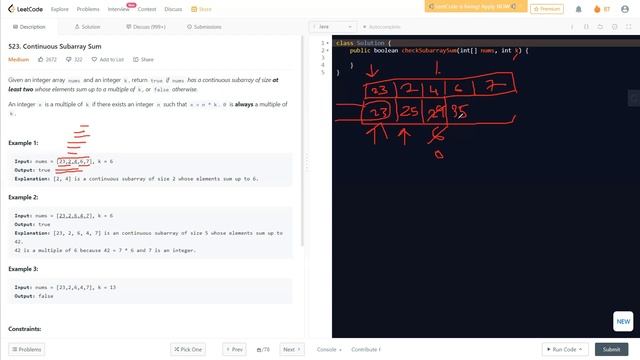Switch to the Description tab
The image size is (640, 360).
coord(29,27)
